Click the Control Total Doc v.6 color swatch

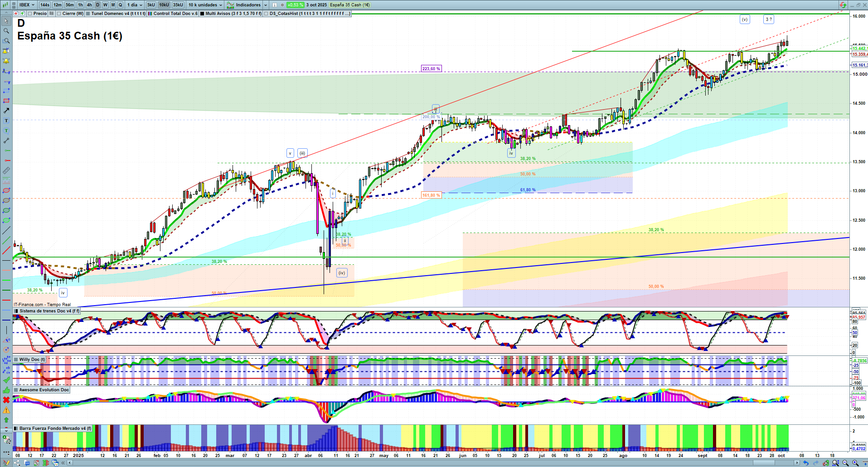pyautogui.click(x=150, y=14)
